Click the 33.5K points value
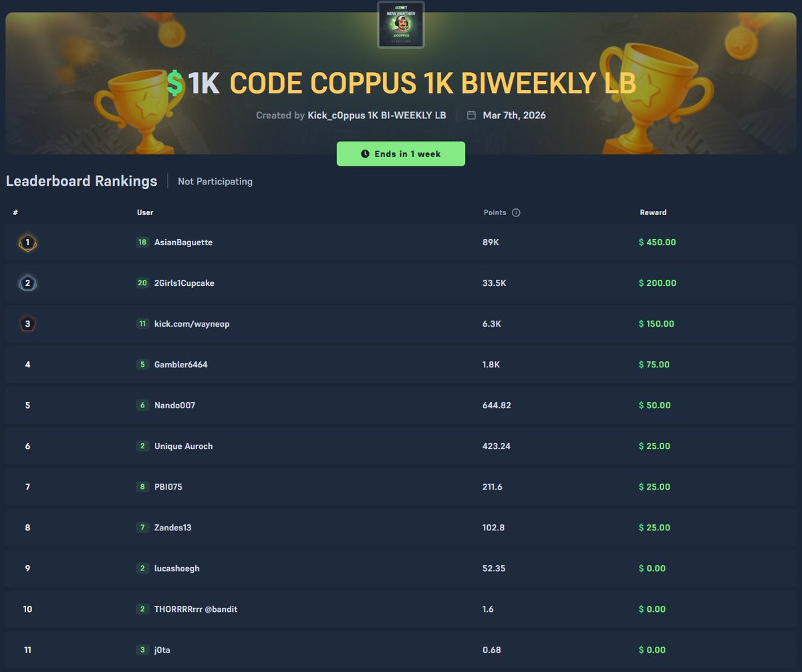This screenshot has width=802, height=672. click(495, 283)
